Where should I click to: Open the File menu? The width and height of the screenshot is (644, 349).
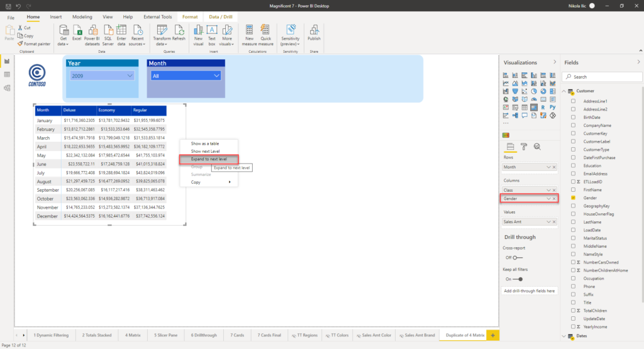(x=11, y=17)
